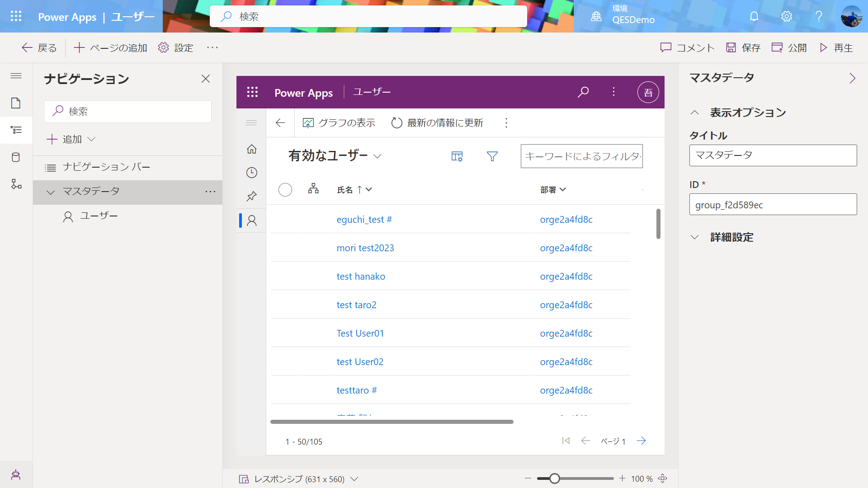Select ナビゲーション バー item
Viewport: 868px width, 488px height.
point(127,167)
